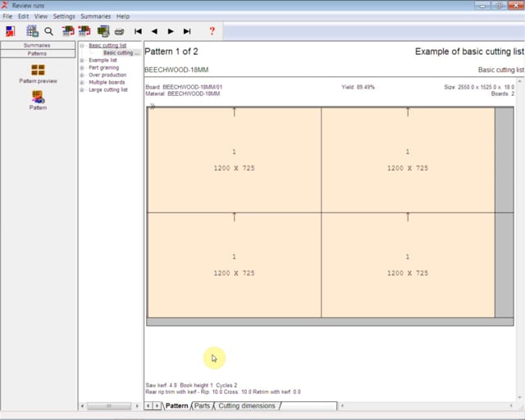This screenshot has height=420, width=525.
Task: Click the Saw kerf 4.8 info line
Action: tap(191, 386)
